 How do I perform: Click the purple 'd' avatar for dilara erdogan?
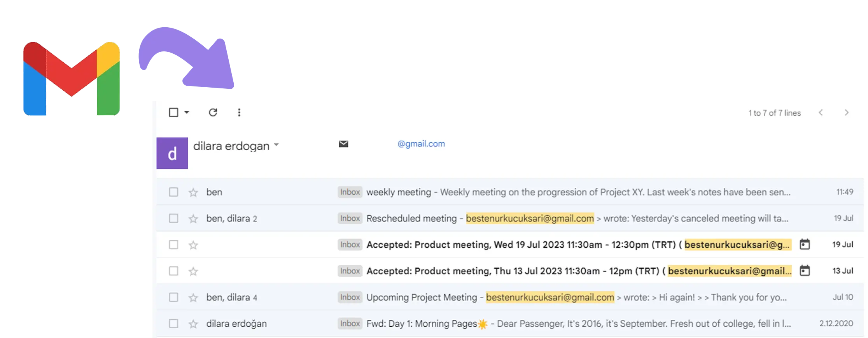[x=172, y=153]
